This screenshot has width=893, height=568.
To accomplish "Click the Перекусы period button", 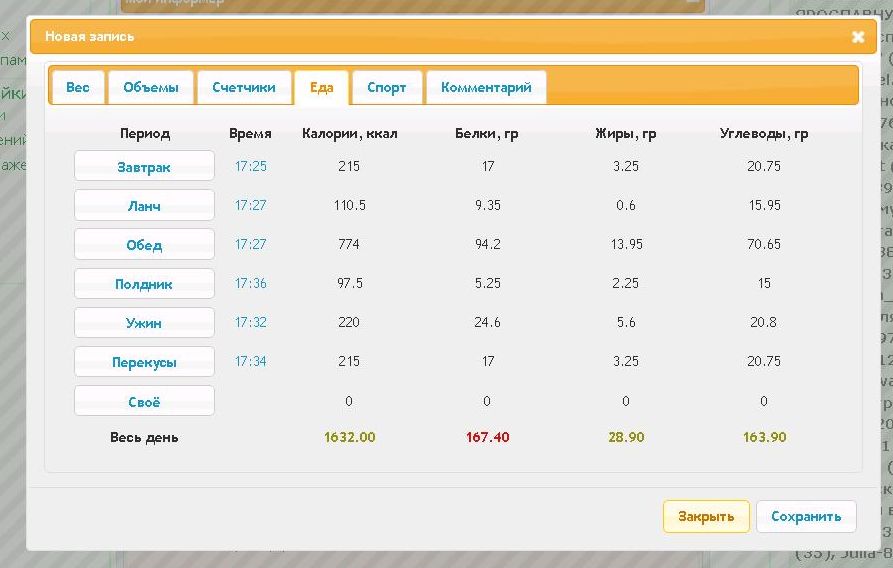I will click(144, 362).
